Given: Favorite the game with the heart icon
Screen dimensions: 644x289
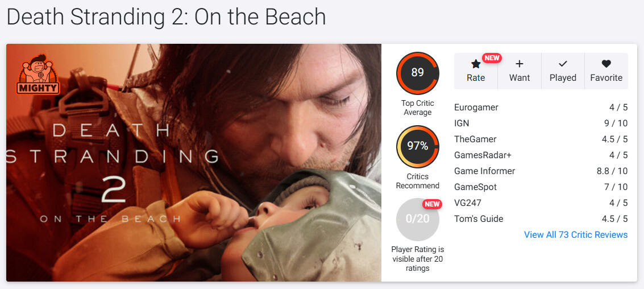Looking at the screenshot, I should coord(606,64).
